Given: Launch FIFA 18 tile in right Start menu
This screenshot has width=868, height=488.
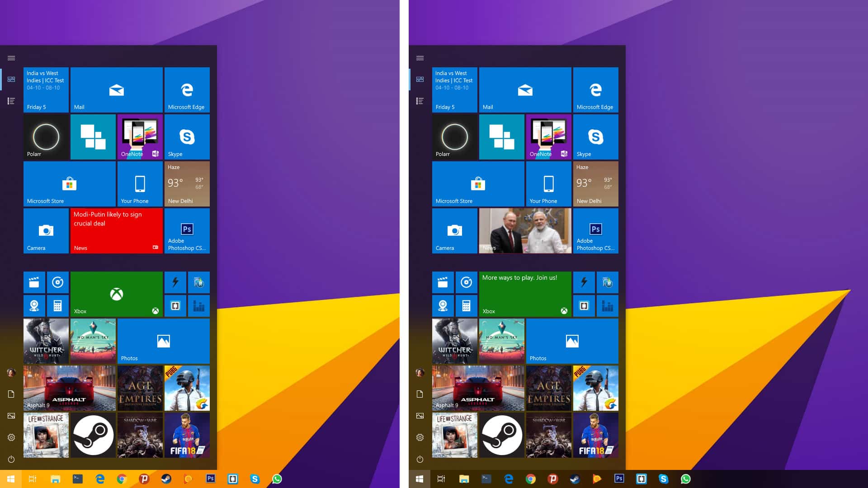Looking at the screenshot, I should (x=595, y=435).
